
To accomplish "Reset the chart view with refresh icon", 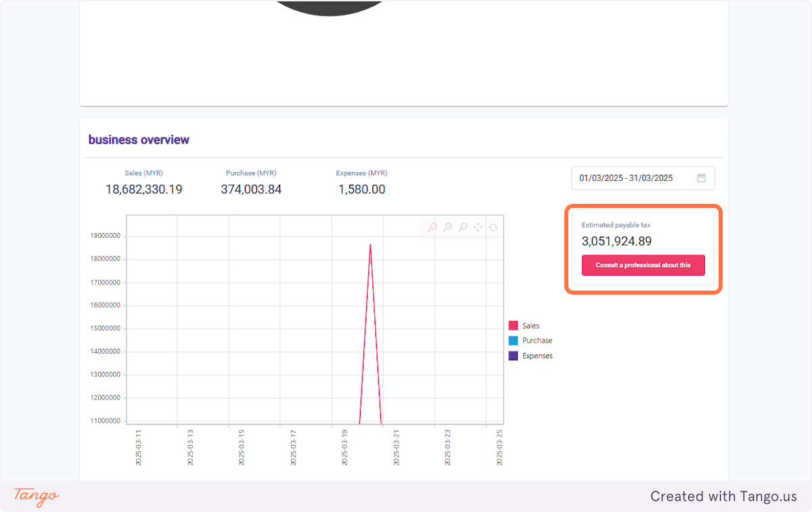I will tap(493, 228).
